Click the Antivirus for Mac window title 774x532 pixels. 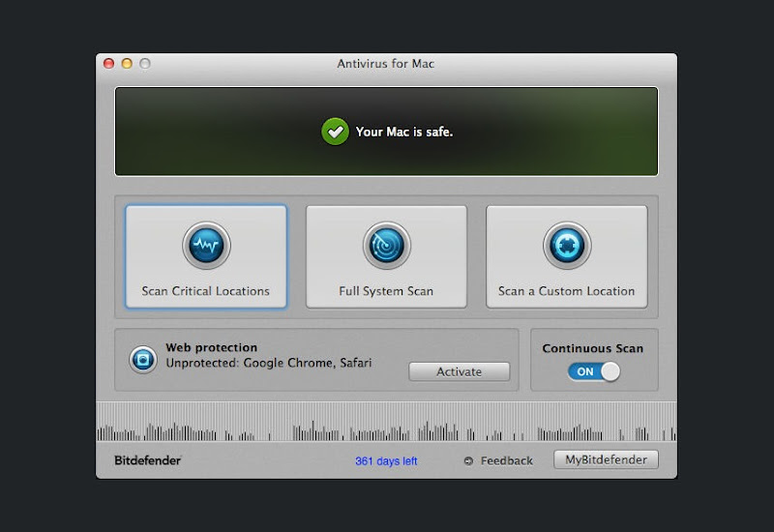(x=385, y=64)
